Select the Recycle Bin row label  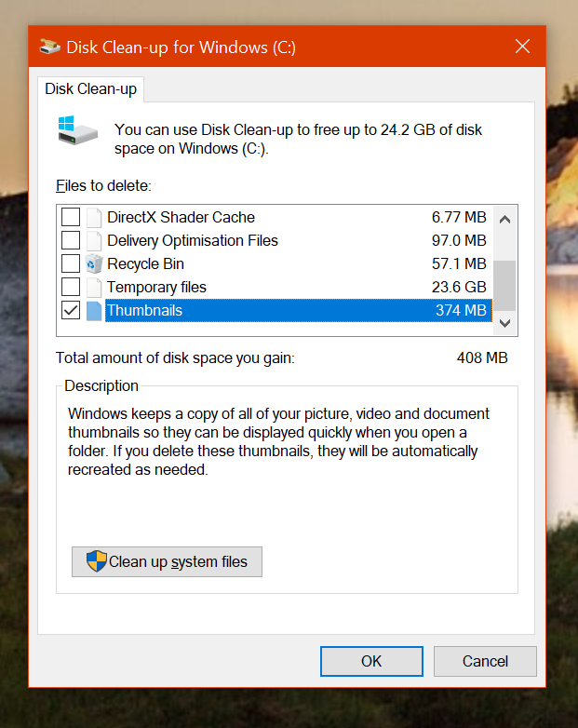(146, 263)
